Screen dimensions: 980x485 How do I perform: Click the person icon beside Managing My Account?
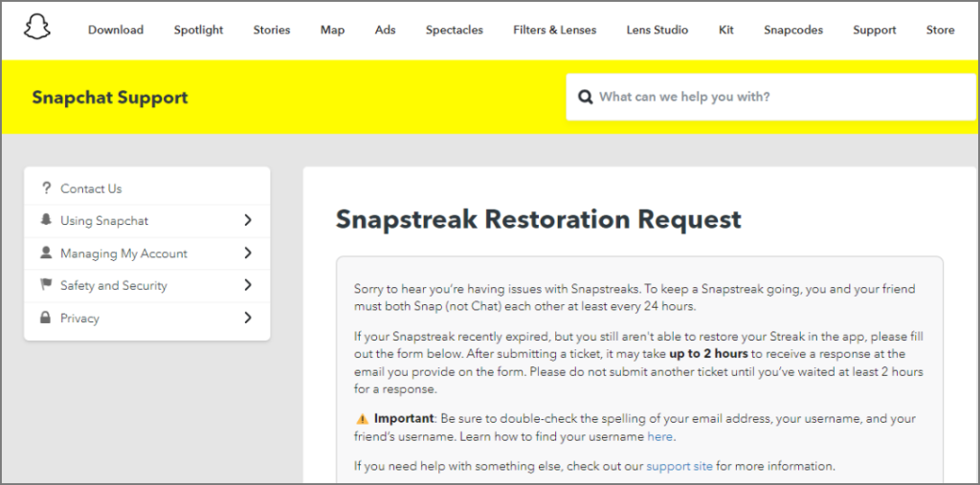pyautogui.click(x=45, y=254)
